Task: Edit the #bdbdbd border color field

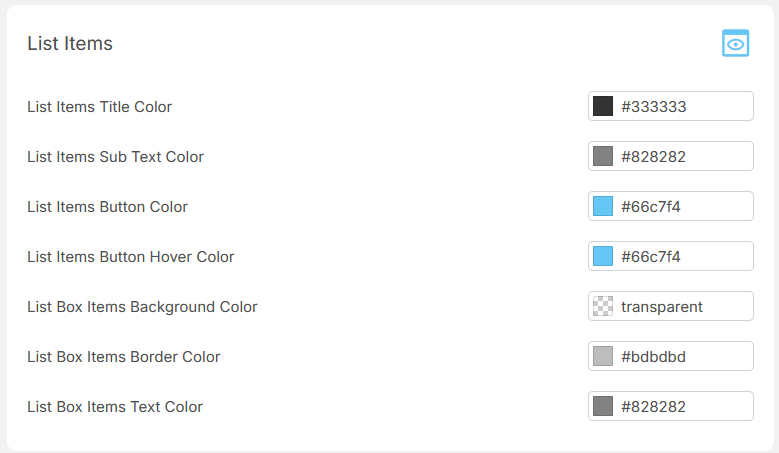Action: pyautogui.click(x=682, y=356)
